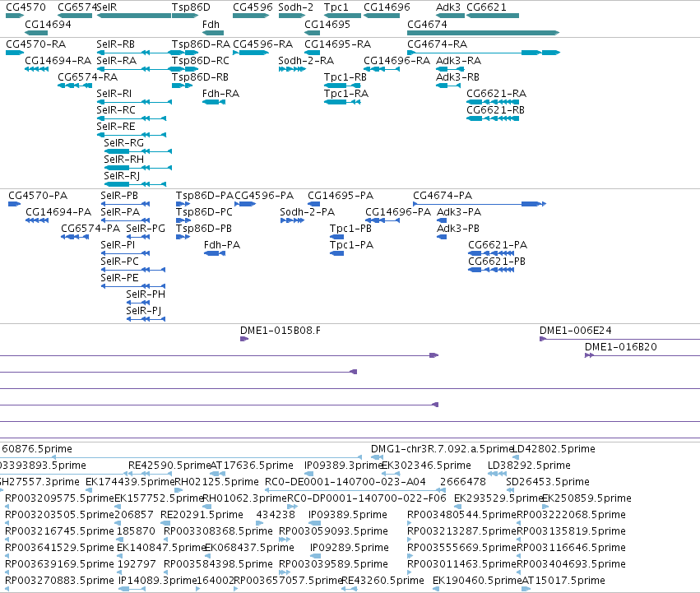Image resolution: width=700 pixels, height=593 pixels.
Task: Click the CG14695 gene label
Action: point(327,24)
